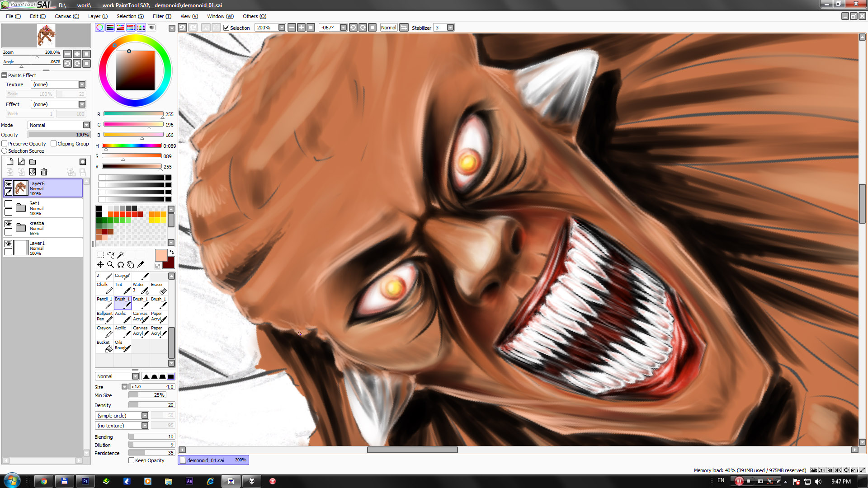
Task: Create a new normal layer
Action: (10, 161)
